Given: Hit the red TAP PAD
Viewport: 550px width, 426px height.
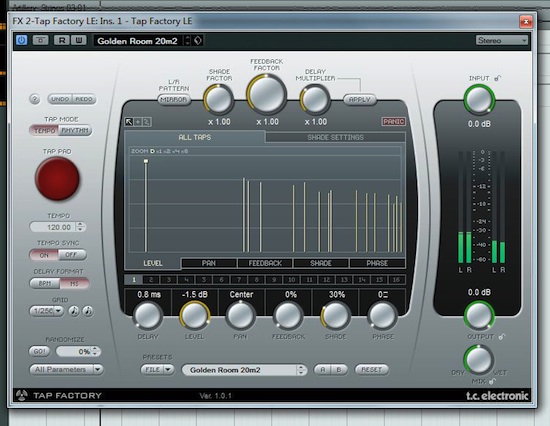Looking at the screenshot, I should [57, 179].
